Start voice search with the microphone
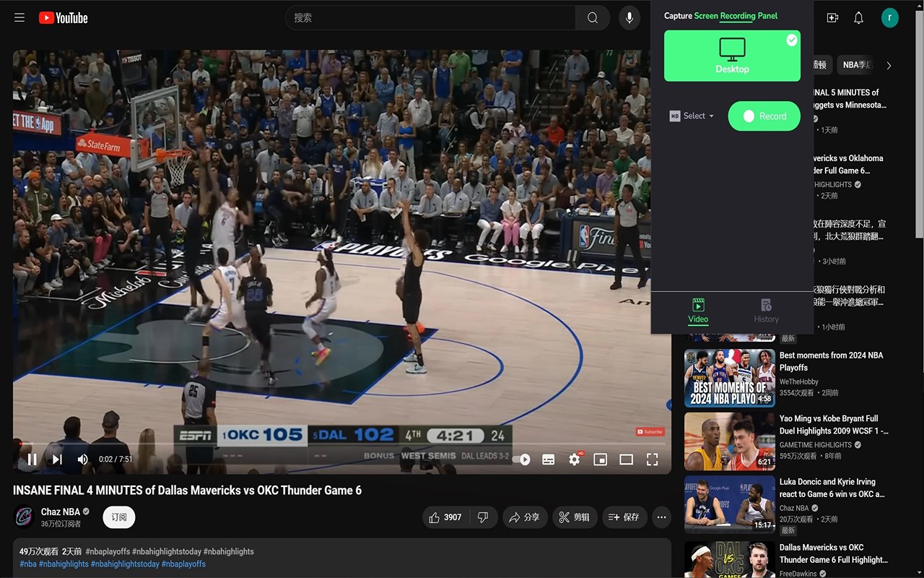This screenshot has width=924, height=578. 629,18
